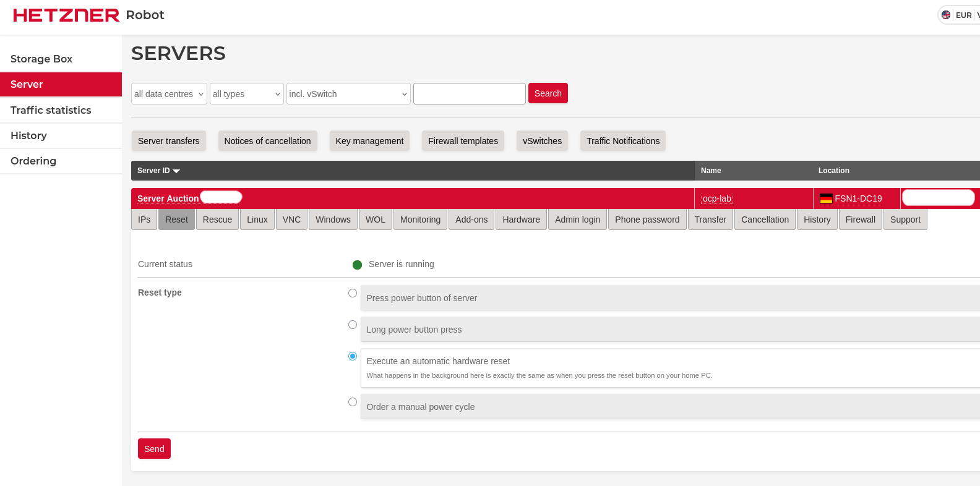The image size is (980, 486).
Task: Open the Rescue tab
Action: click(217, 220)
